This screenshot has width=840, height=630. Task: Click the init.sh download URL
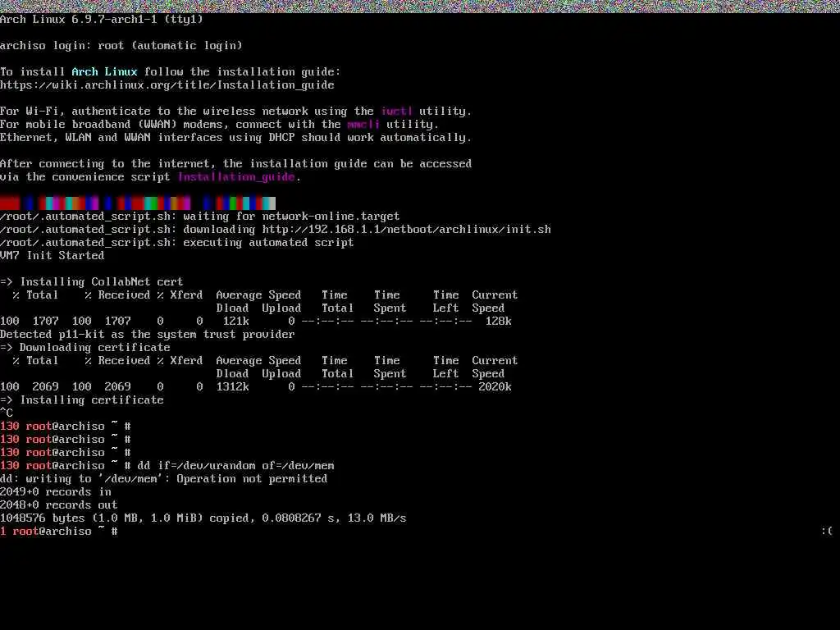point(407,230)
